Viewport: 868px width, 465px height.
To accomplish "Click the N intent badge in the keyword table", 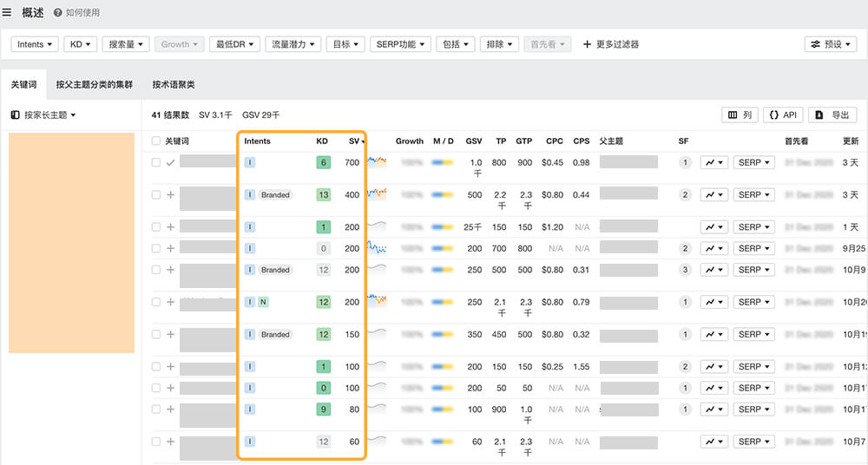I will click(x=263, y=302).
